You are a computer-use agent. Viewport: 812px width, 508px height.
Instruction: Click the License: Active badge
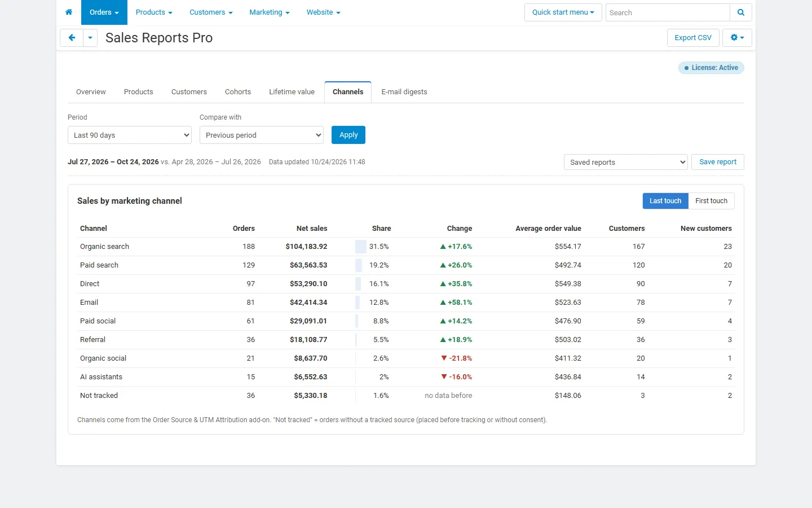tap(712, 68)
